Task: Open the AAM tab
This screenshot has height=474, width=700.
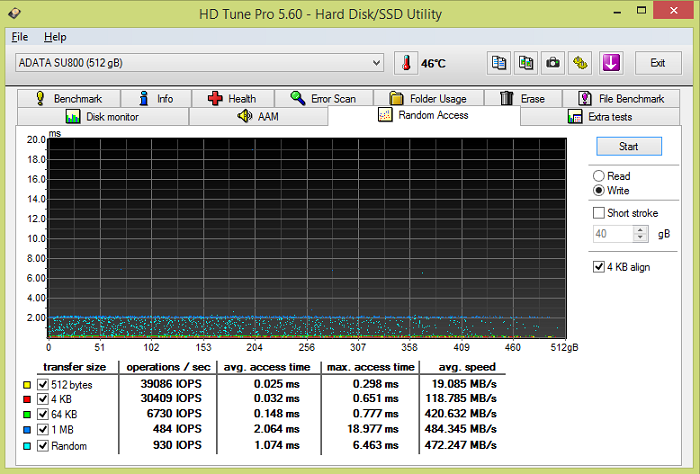Action: (x=258, y=116)
